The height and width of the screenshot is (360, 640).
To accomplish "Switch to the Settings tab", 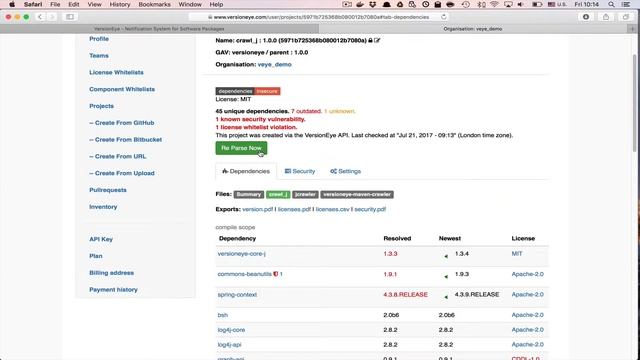I will pos(346,171).
